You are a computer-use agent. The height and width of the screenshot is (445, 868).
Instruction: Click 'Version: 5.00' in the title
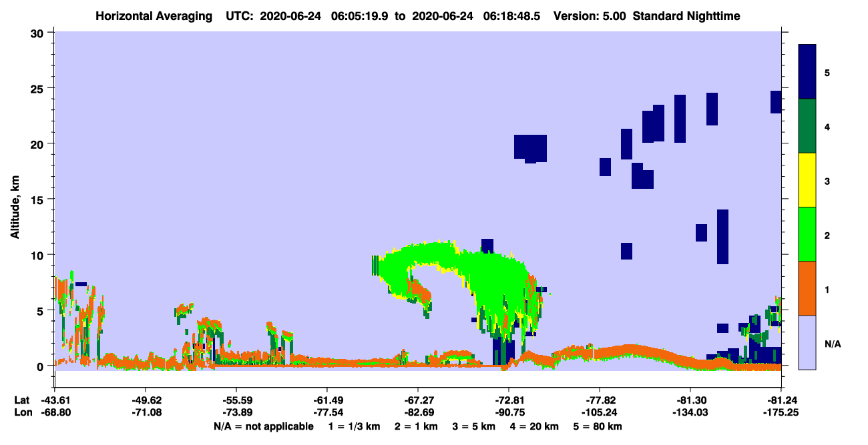click(x=590, y=15)
